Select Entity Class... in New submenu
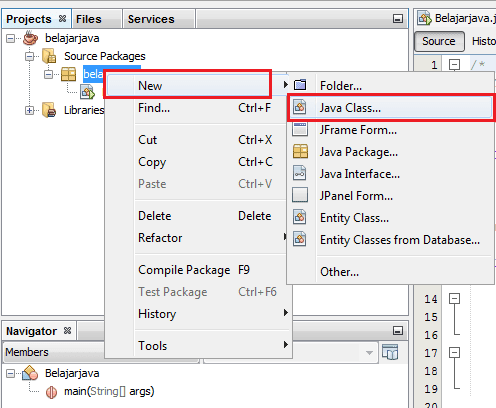The height and width of the screenshot is (408, 496). 390,218
